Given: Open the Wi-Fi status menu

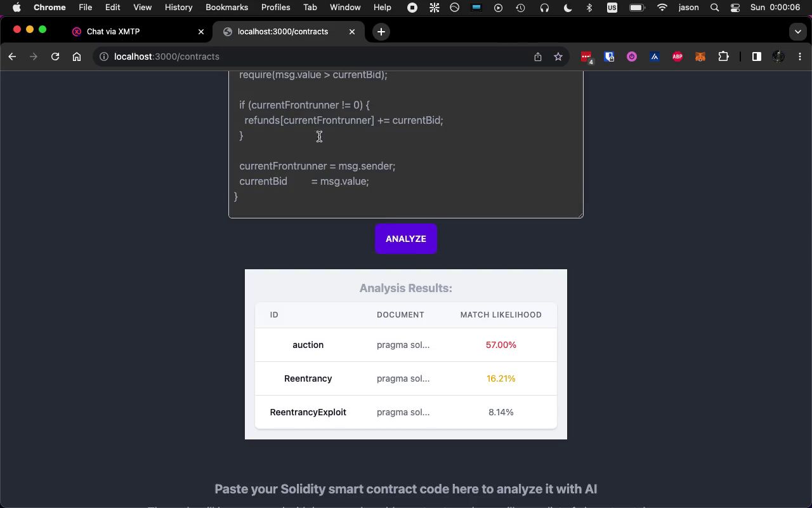Looking at the screenshot, I should click(x=662, y=8).
